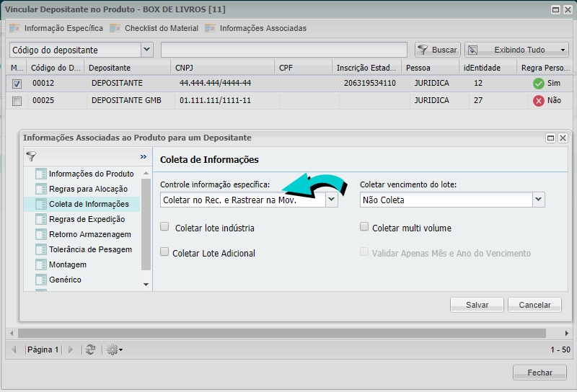Click the Cancelar button
The height and width of the screenshot is (392, 577).
[534, 305]
